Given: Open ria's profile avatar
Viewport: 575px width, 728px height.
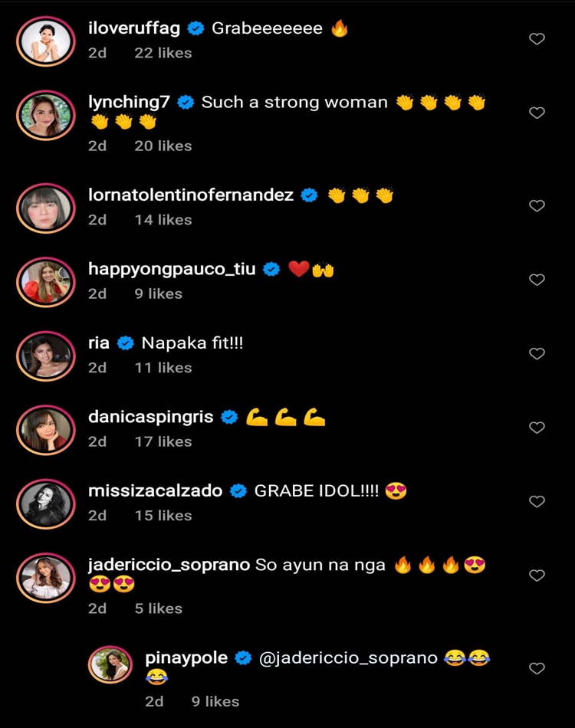Looking at the screenshot, I should coord(46,354).
